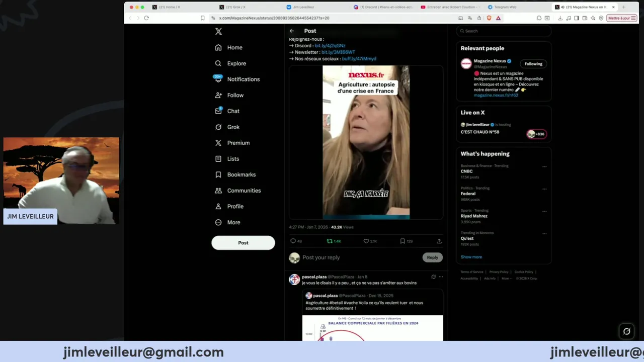Screen dimensions: 644x362
Task: Click the Premium icon in the sidebar
Action: [218, 143]
